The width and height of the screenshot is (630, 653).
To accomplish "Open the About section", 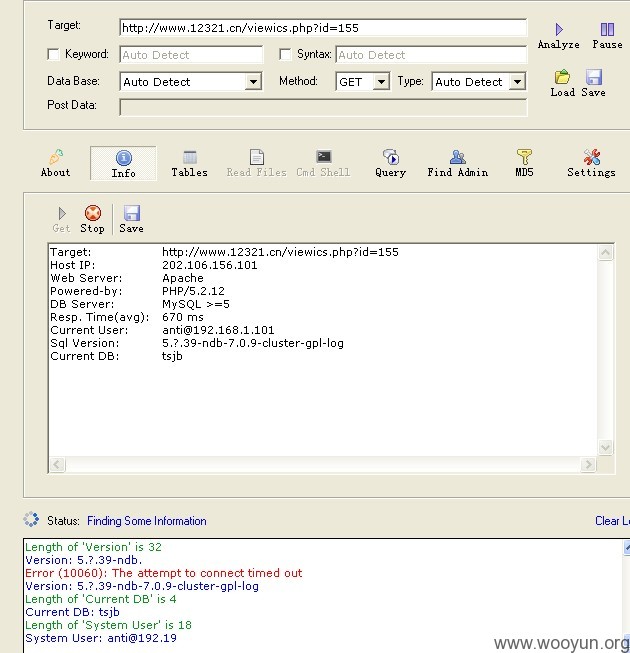I will click(55, 163).
